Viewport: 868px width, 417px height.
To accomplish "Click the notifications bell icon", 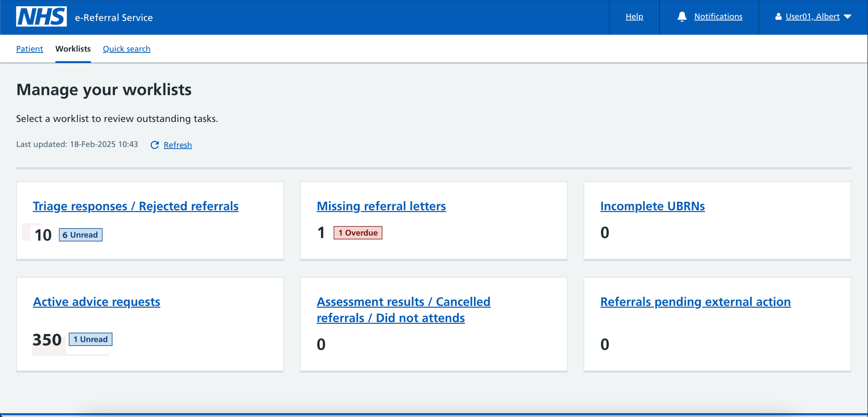I will coord(682,16).
